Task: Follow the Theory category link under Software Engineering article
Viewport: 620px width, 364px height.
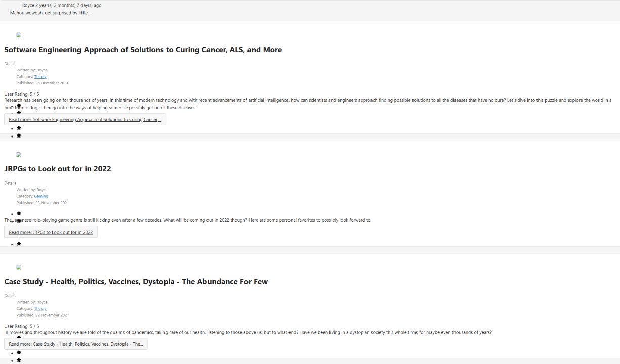Action: pyautogui.click(x=40, y=77)
